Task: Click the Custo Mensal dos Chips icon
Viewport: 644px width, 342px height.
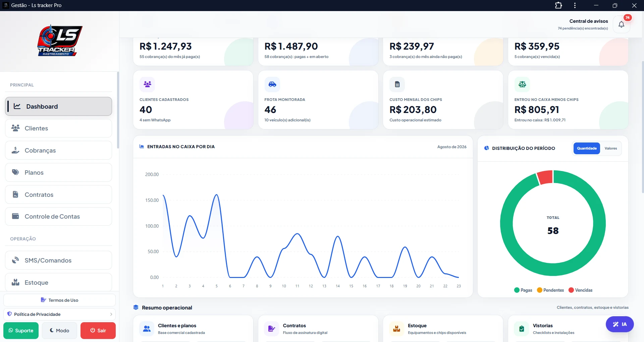Action: click(397, 84)
